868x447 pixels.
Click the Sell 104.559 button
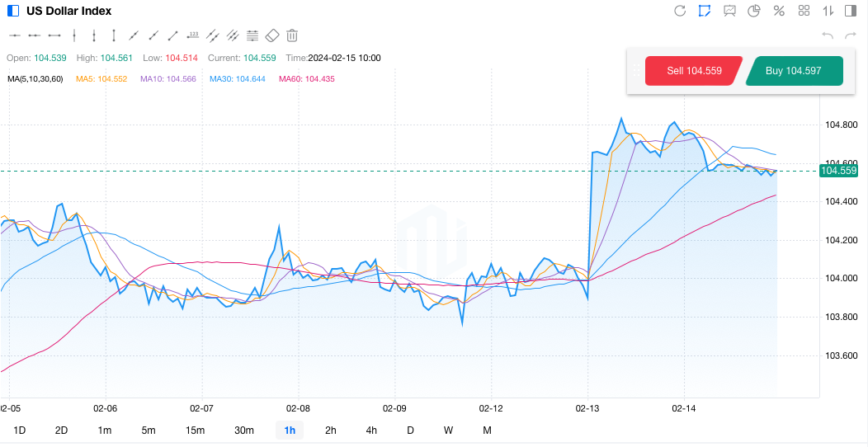click(x=694, y=71)
